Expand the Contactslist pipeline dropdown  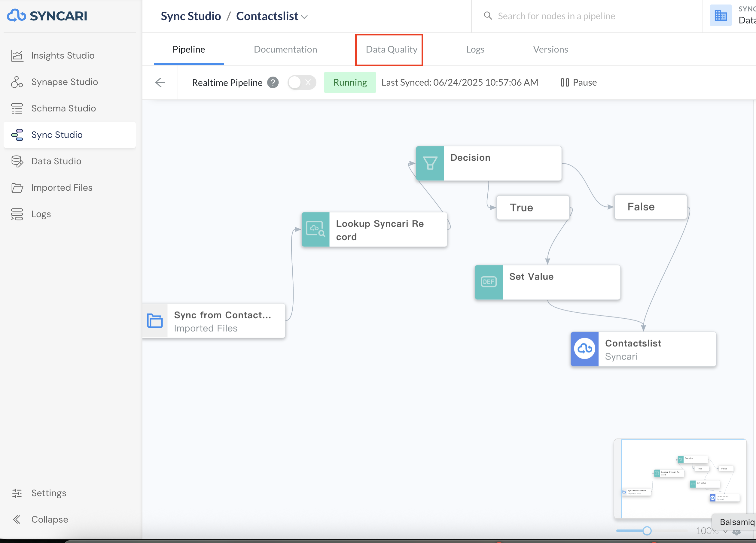[304, 17]
